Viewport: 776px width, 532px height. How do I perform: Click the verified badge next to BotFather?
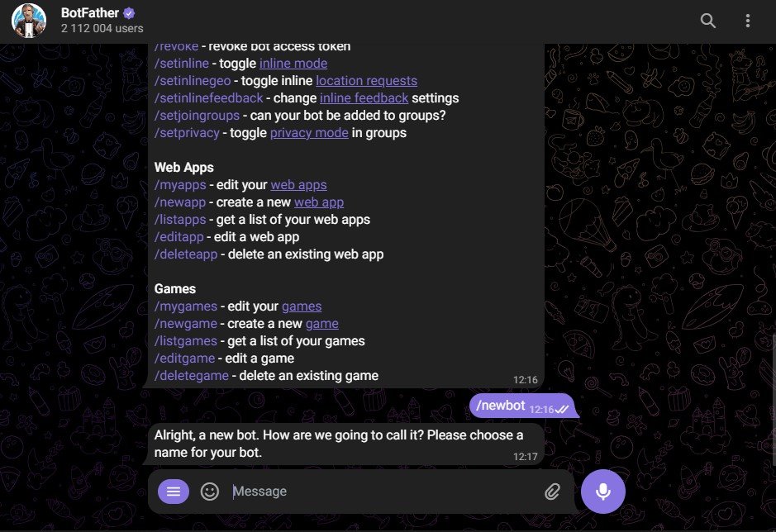tap(129, 13)
